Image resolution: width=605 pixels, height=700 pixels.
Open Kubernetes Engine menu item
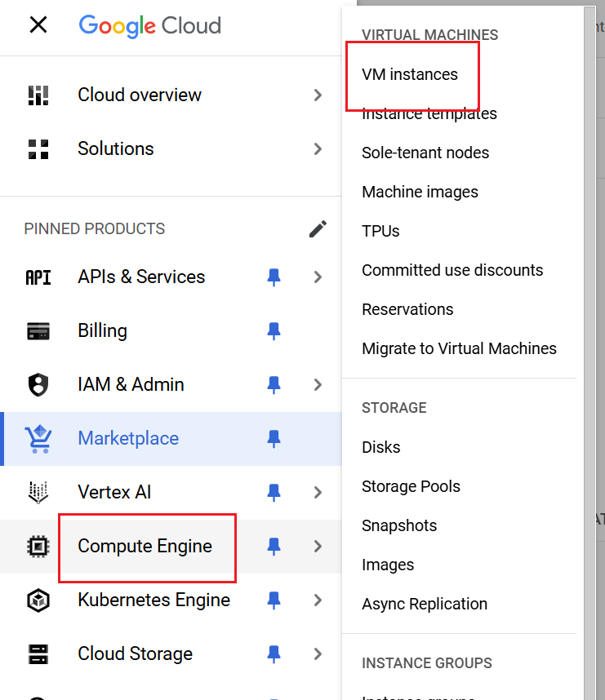[171, 600]
